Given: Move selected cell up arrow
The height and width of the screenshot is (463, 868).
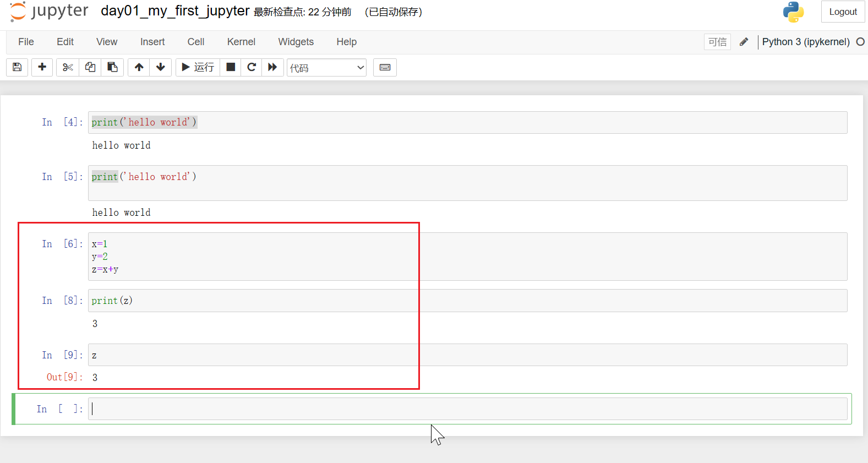Looking at the screenshot, I should point(139,67).
